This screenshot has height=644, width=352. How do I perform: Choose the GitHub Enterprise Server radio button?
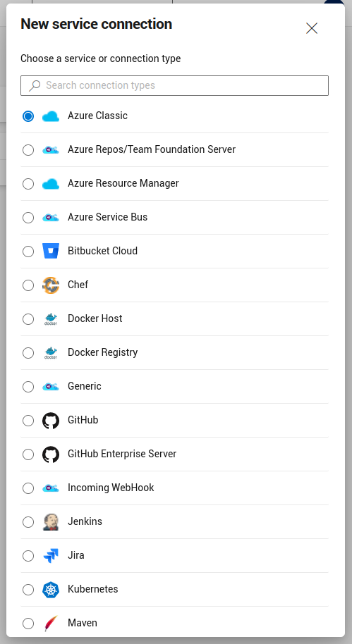tap(28, 454)
